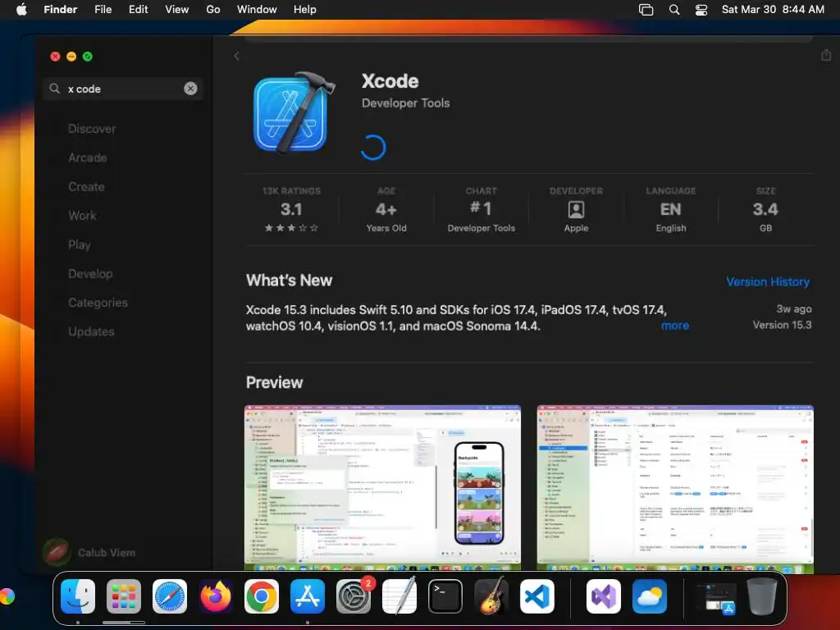Expand What's New text with more

coord(675,325)
